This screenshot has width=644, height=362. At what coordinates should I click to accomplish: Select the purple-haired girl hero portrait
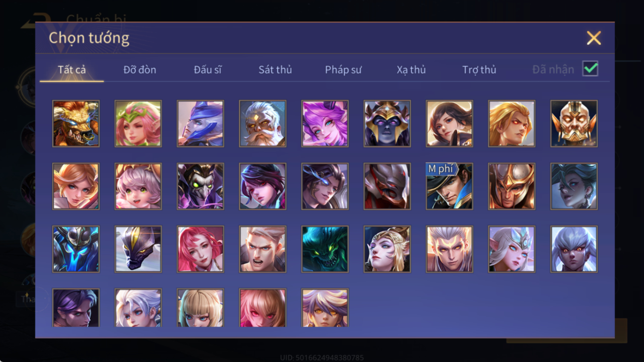325,124
